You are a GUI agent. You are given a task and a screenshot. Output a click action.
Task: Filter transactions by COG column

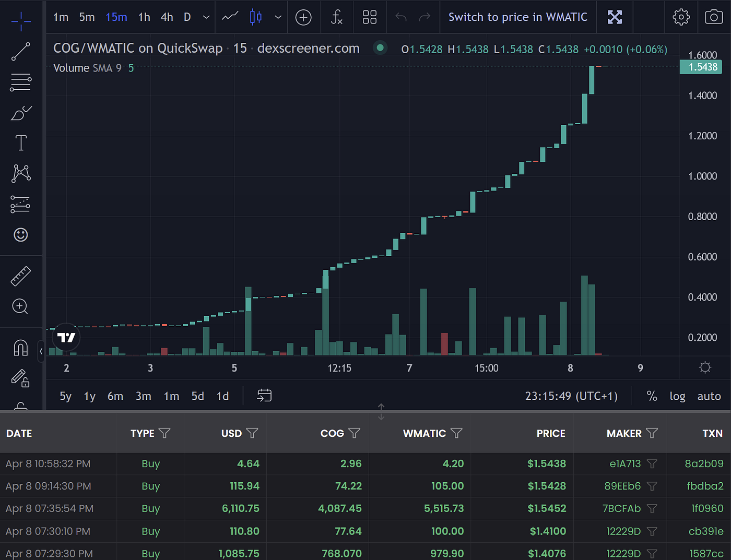[355, 433]
